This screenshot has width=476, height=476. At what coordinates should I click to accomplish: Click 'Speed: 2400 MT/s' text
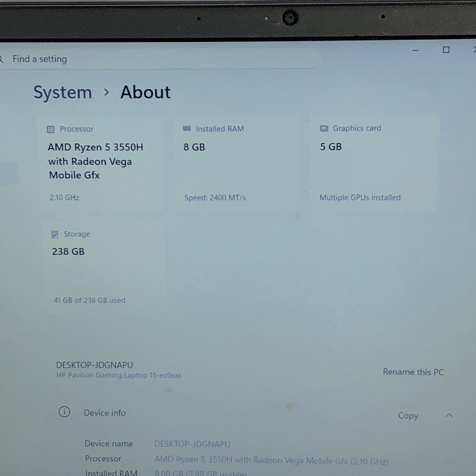215,198
